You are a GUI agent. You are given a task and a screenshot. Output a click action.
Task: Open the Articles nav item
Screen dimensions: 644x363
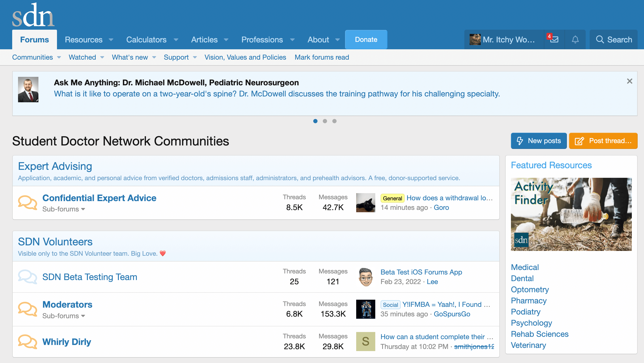[x=204, y=39]
